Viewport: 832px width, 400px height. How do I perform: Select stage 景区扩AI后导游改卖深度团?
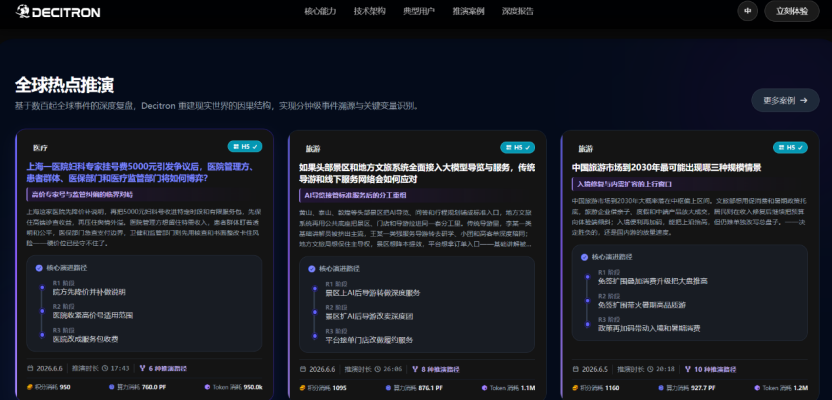point(369,316)
